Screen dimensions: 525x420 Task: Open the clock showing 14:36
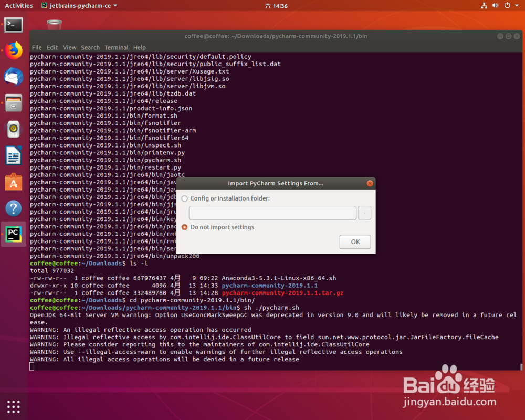click(x=276, y=6)
